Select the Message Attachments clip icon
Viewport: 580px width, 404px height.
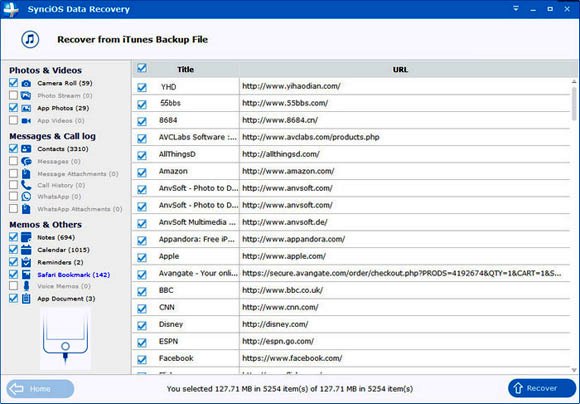pyautogui.click(x=26, y=174)
